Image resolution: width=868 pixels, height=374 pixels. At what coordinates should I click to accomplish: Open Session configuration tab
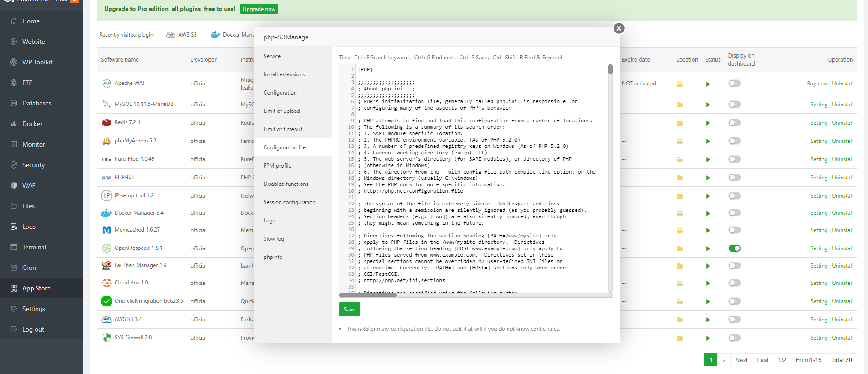point(293,202)
